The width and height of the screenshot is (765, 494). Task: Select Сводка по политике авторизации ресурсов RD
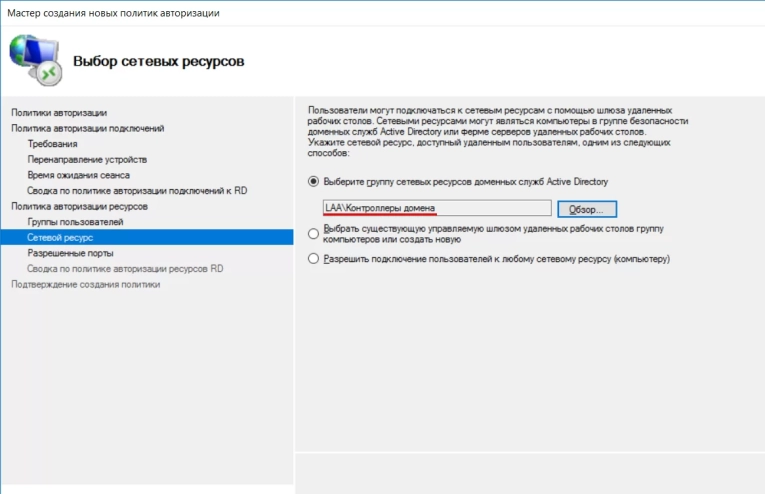pyautogui.click(x=125, y=269)
